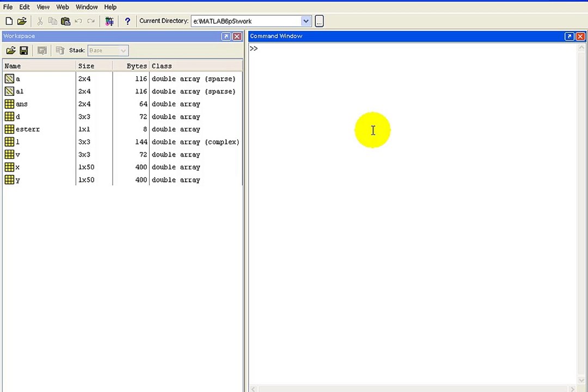
Task: Click the array icon for esterr
Action: point(9,129)
